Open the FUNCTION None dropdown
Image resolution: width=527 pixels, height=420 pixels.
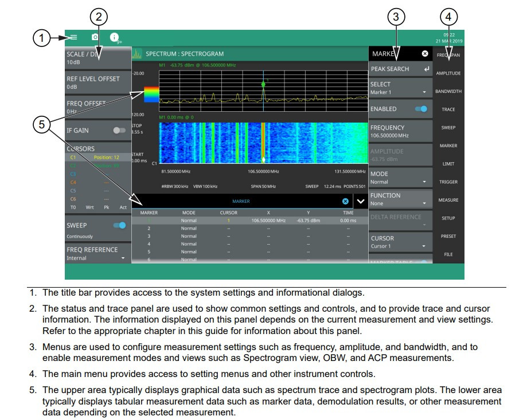pyautogui.click(x=400, y=199)
